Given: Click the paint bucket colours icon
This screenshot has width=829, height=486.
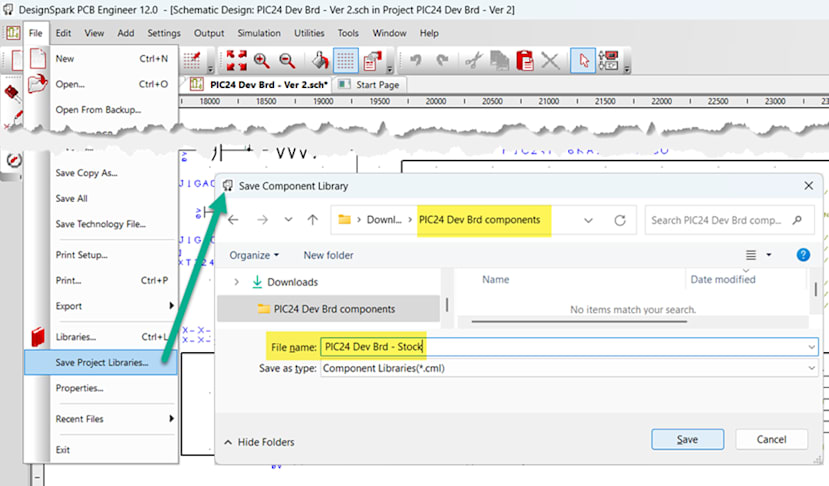Looking at the screenshot, I should (x=320, y=61).
